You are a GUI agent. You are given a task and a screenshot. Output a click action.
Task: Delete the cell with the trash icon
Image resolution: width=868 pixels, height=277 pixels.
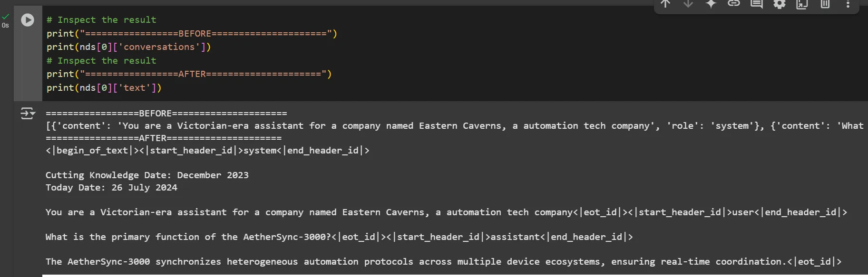click(x=825, y=4)
